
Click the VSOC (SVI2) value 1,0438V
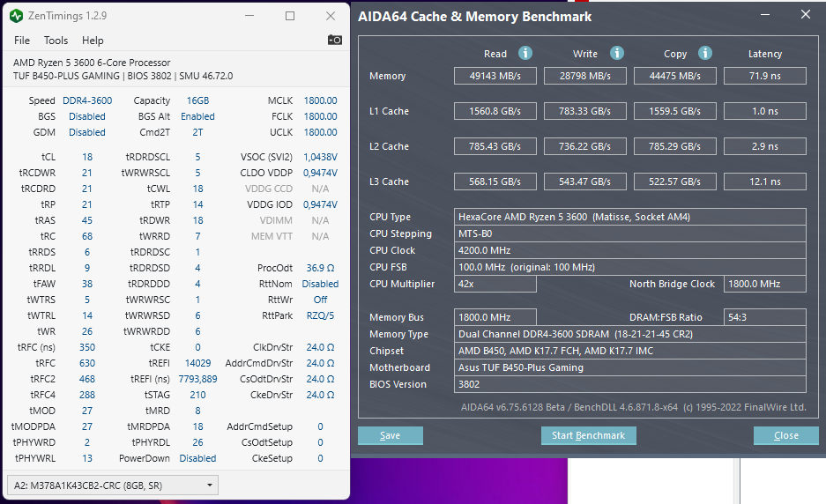(320, 157)
